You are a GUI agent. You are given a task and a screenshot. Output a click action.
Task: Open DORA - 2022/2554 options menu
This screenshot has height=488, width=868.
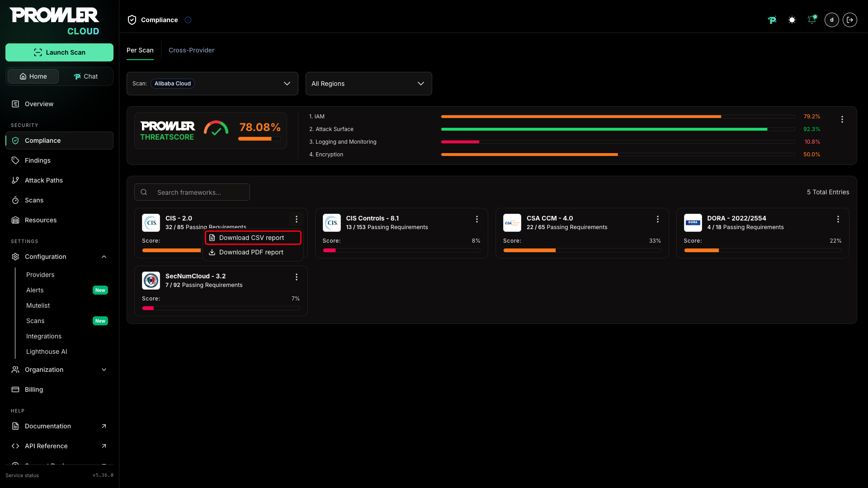(838, 219)
